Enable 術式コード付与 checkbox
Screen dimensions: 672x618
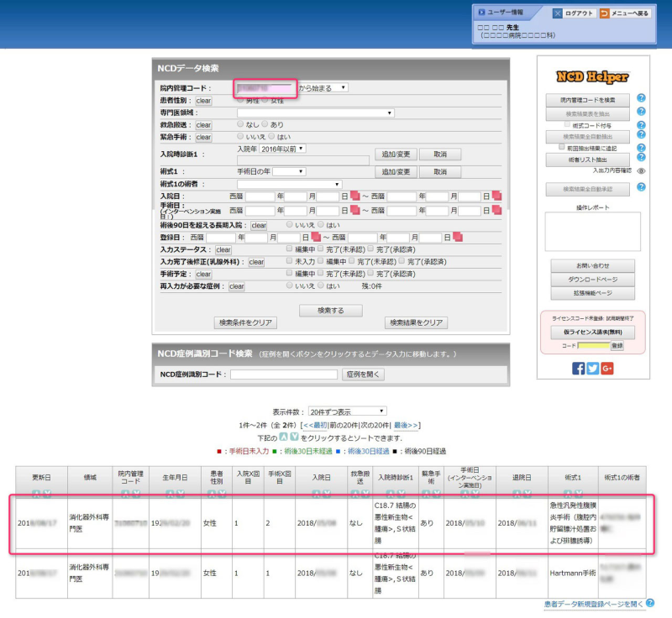coord(567,124)
